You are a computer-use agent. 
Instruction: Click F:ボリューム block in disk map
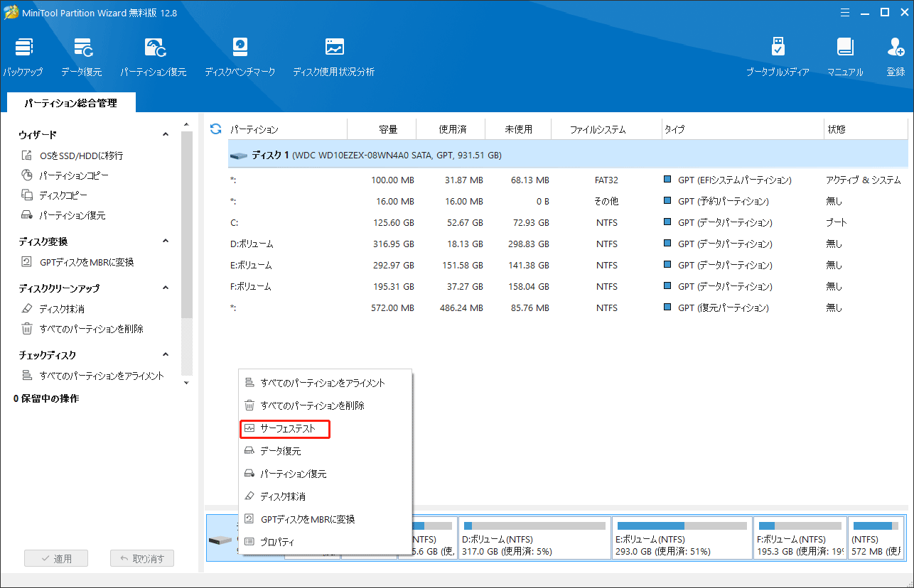click(800, 539)
